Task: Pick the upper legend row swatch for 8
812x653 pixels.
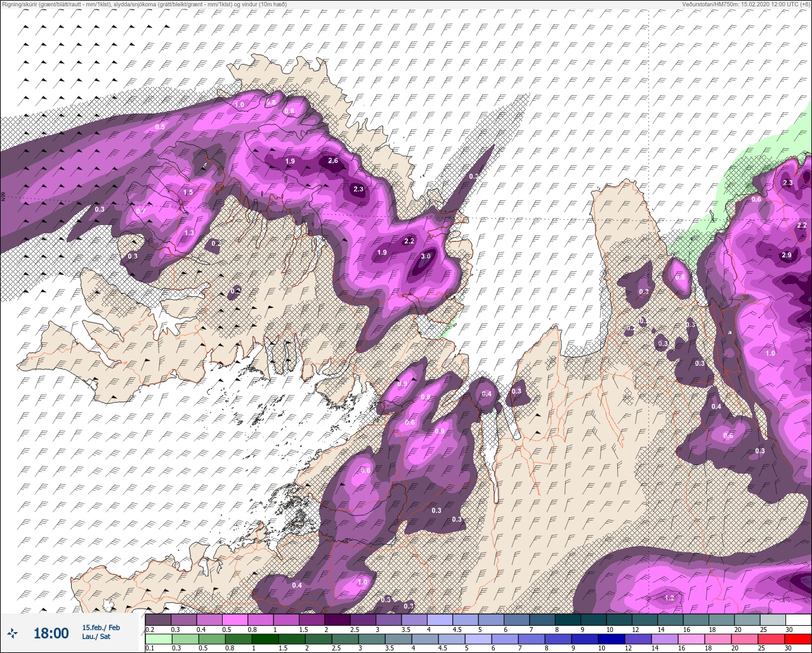Action: 568,619
